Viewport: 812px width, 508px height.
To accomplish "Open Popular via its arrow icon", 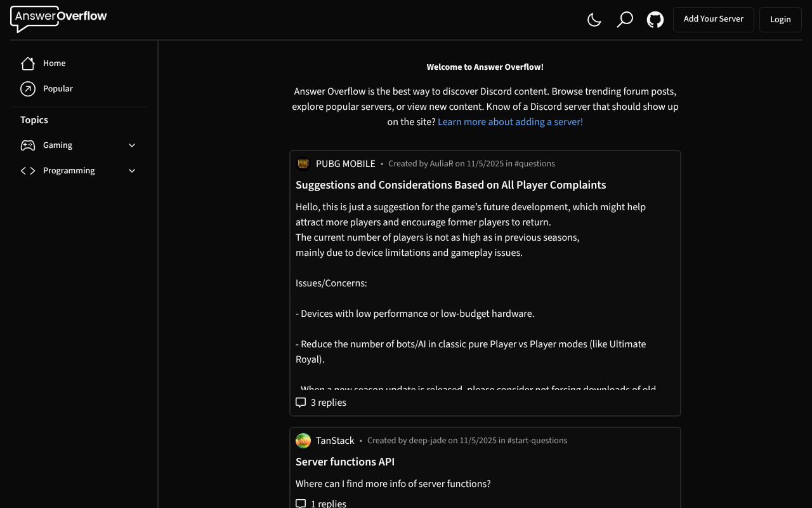I will tap(27, 88).
